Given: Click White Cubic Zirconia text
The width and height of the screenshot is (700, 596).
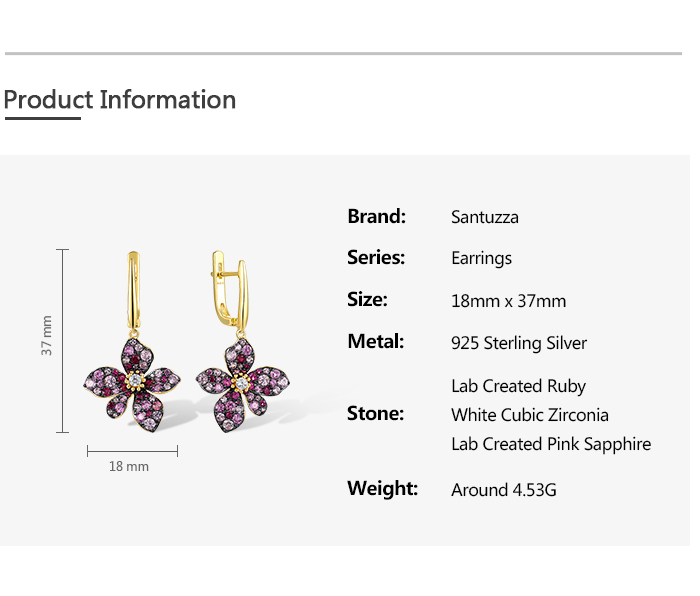Looking at the screenshot, I should [529, 415].
